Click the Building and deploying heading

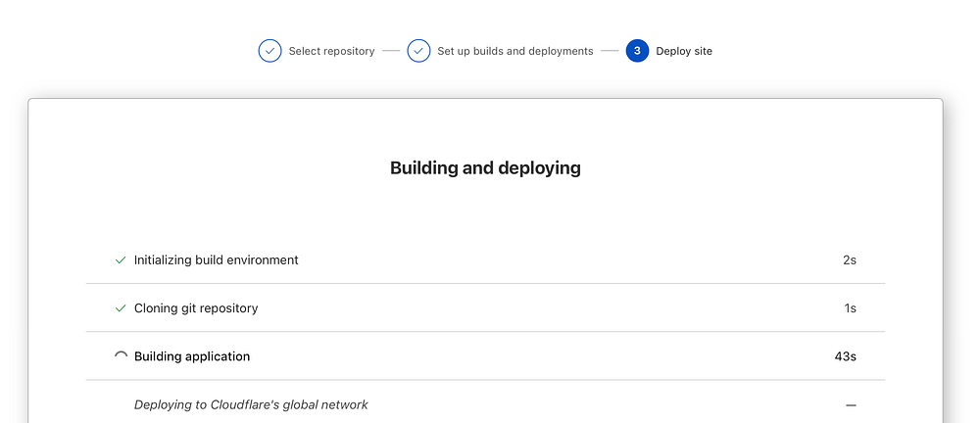click(485, 168)
